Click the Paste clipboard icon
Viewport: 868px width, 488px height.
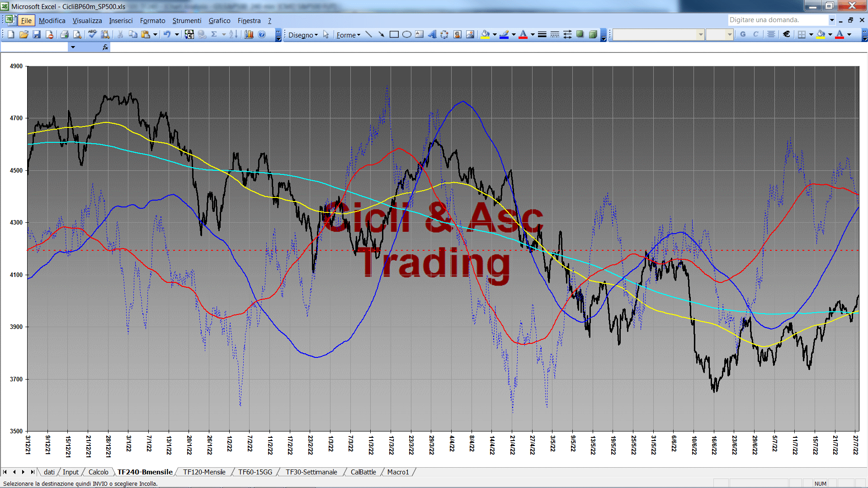pyautogui.click(x=146, y=35)
